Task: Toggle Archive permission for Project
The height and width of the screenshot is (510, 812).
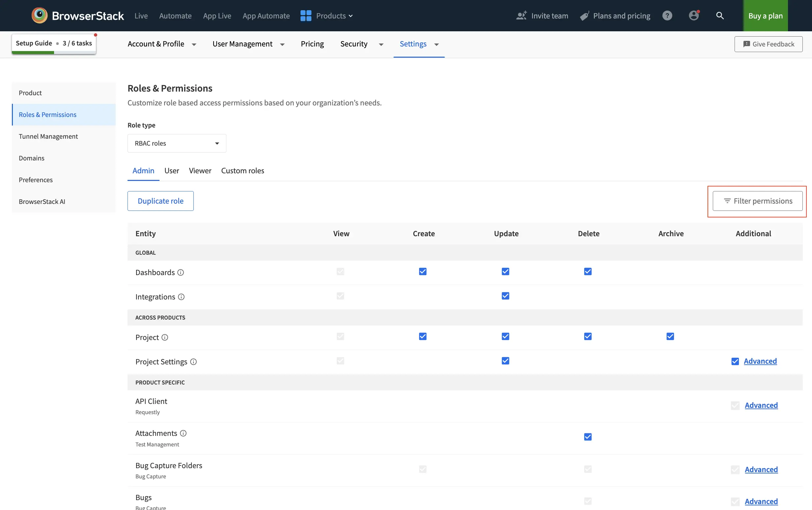Action: [x=670, y=336]
